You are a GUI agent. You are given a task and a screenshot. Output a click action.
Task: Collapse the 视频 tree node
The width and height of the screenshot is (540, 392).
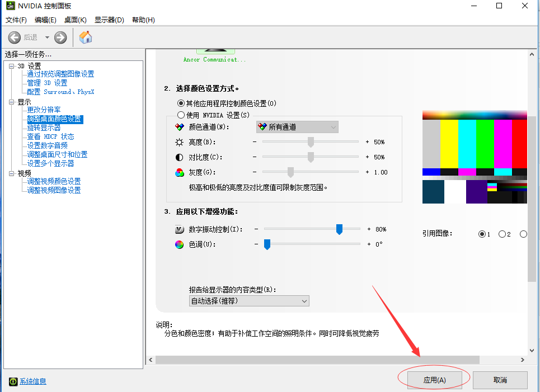click(x=11, y=173)
